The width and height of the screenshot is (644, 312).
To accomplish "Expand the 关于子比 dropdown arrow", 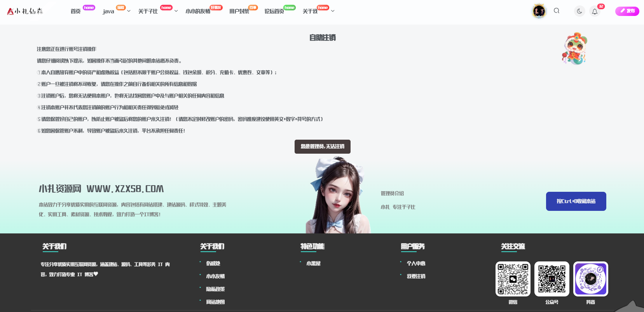I will [176, 11].
